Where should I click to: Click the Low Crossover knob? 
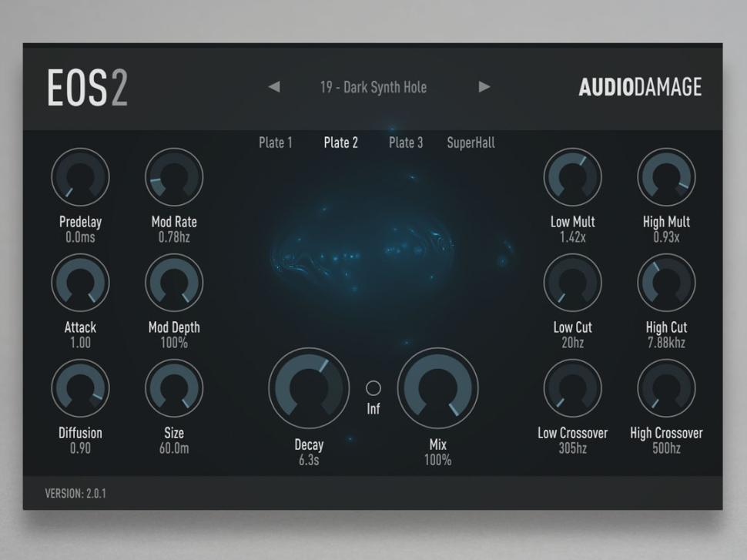(573, 388)
